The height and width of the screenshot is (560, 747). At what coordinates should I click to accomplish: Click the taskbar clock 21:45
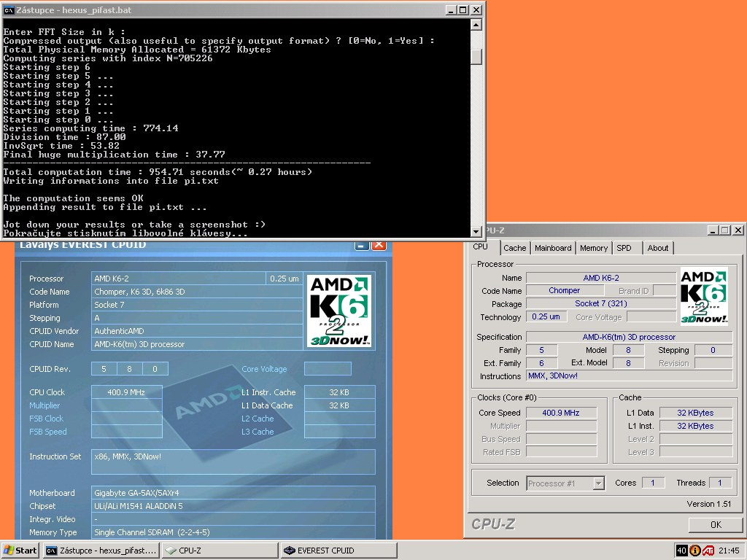(x=729, y=551)
